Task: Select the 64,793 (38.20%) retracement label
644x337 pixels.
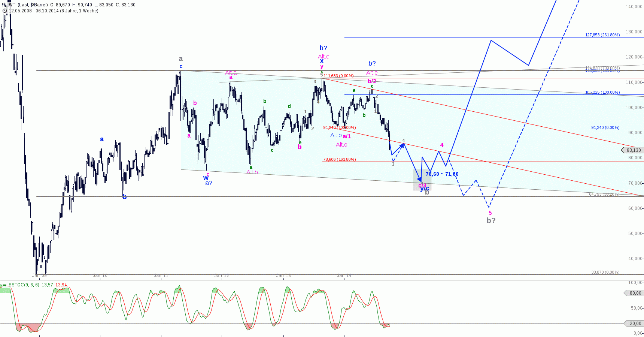Action: pyautogui.click(x=604, y=194)
